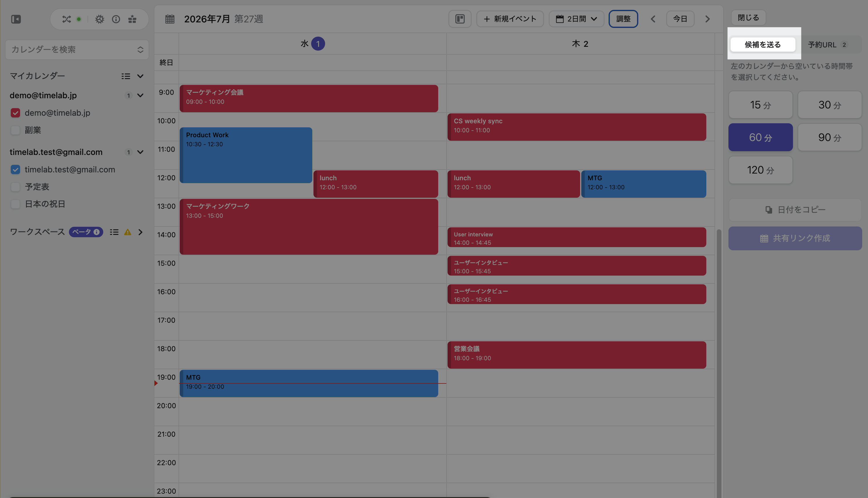Collapse the demo@timelab.jp account chevron
This screenshot has height=498, width=868.
click(x=140, y=95)
